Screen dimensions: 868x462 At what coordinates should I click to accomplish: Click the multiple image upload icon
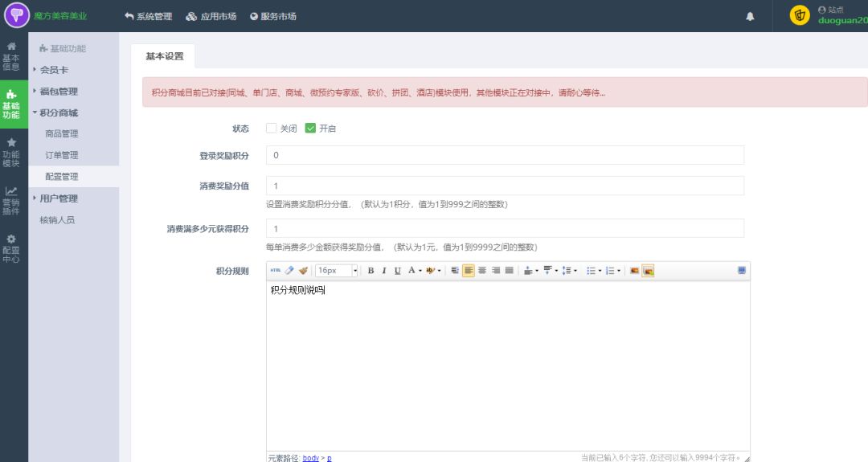tap(649, 271)
